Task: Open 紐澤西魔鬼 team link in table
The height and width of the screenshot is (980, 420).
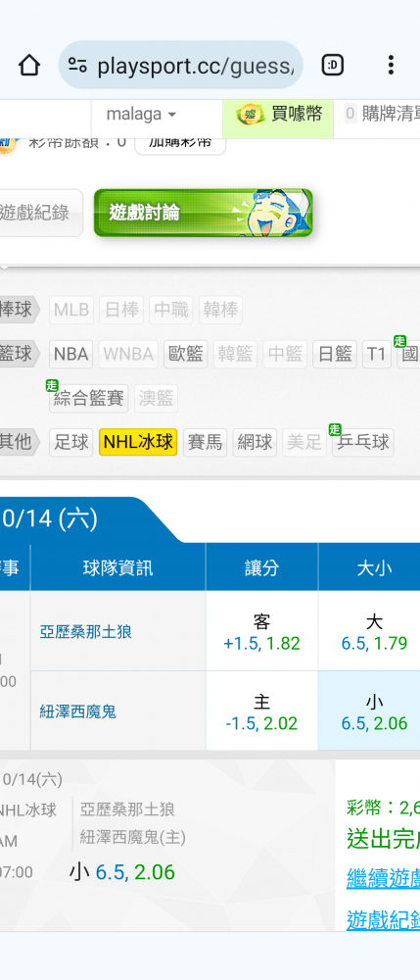Action: coord(78,711)
